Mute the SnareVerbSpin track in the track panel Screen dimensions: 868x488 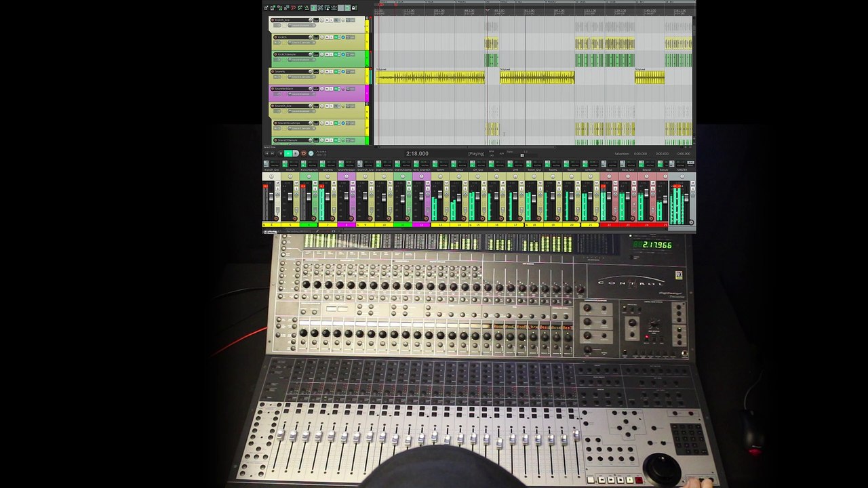pos(327,89)
